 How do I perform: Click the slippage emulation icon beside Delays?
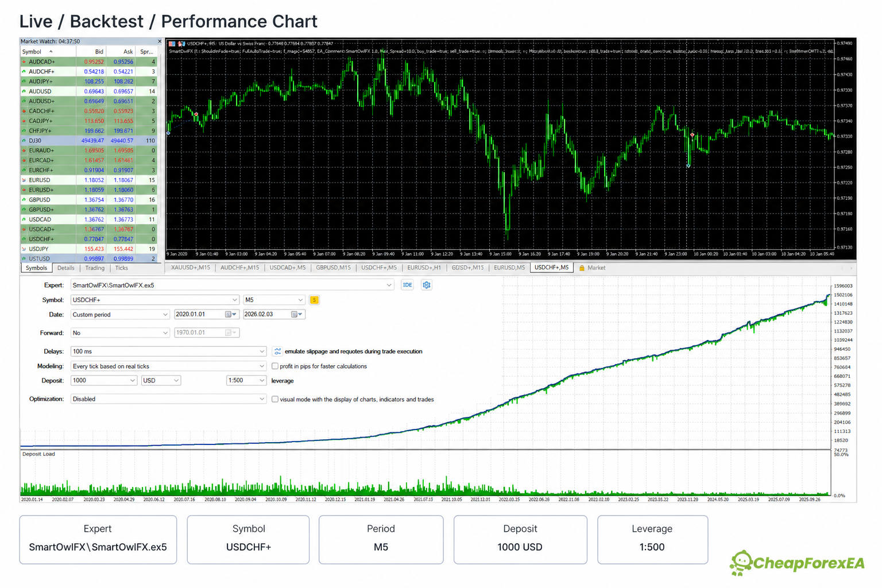tap(277, 351)
